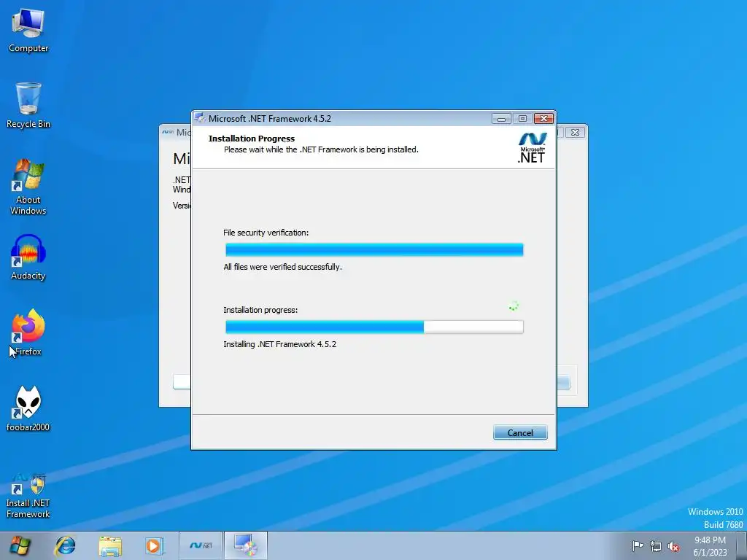
Task: Select the Firefox desktop shortcut
Action: (x=28, y=332)
